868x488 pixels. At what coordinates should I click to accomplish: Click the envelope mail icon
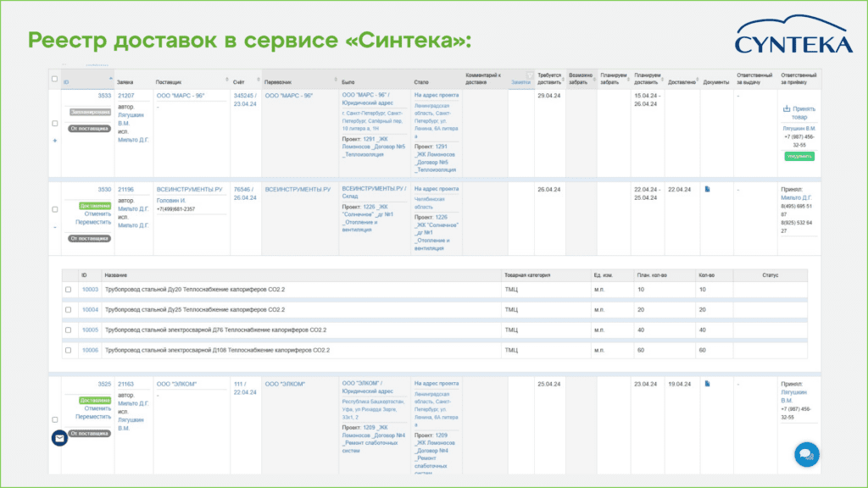coord(59,438)
